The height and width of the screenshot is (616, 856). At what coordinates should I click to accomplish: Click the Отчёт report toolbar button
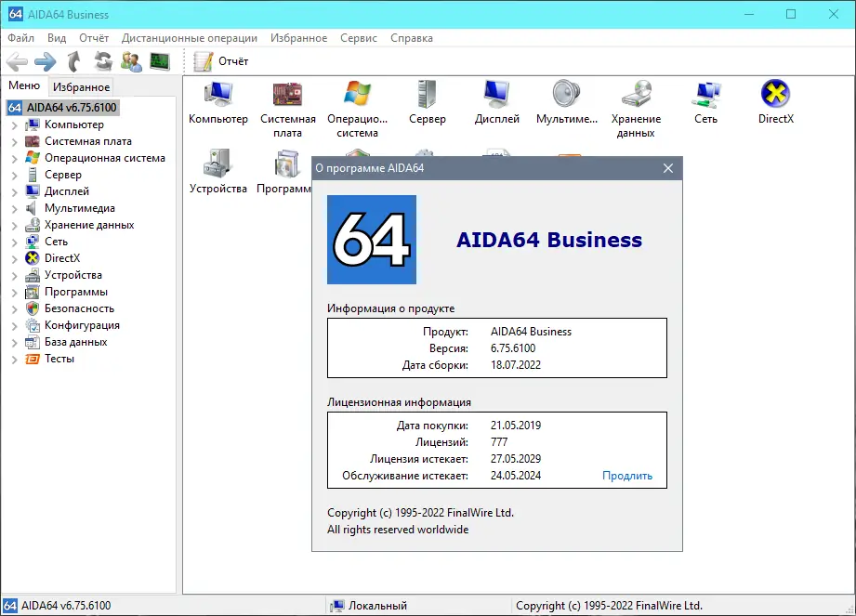click(x=221, y=61)
